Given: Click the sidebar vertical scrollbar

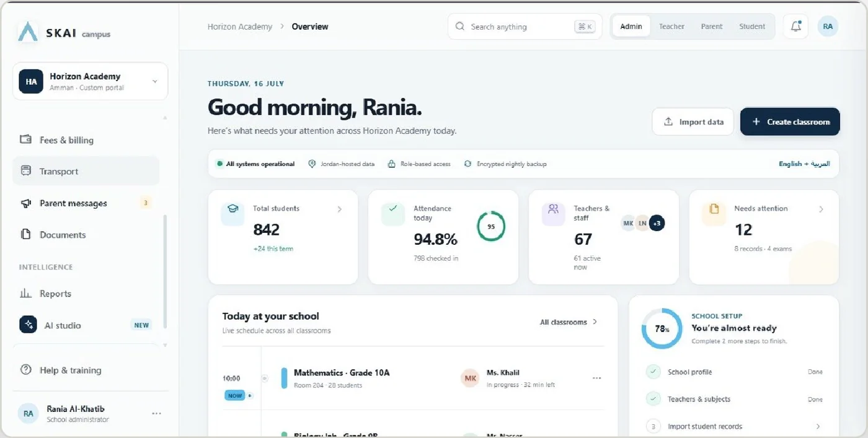Looking at the screenshot, I should tap(165, 273).
